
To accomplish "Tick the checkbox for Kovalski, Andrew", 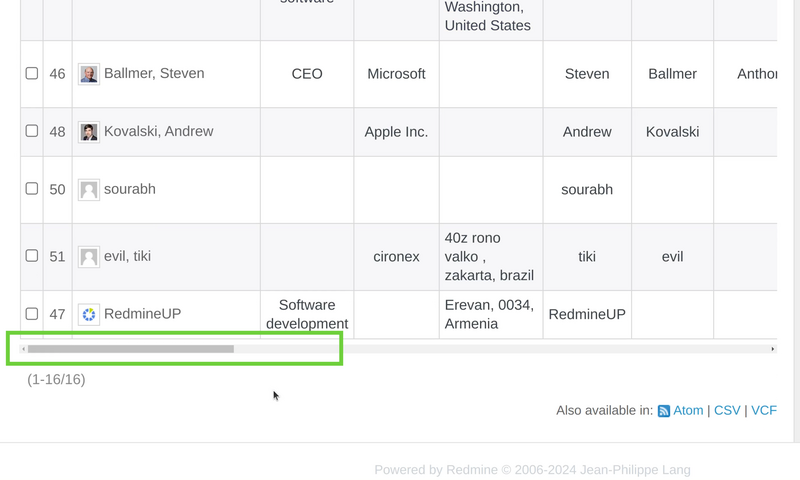I will pos(32,131).
